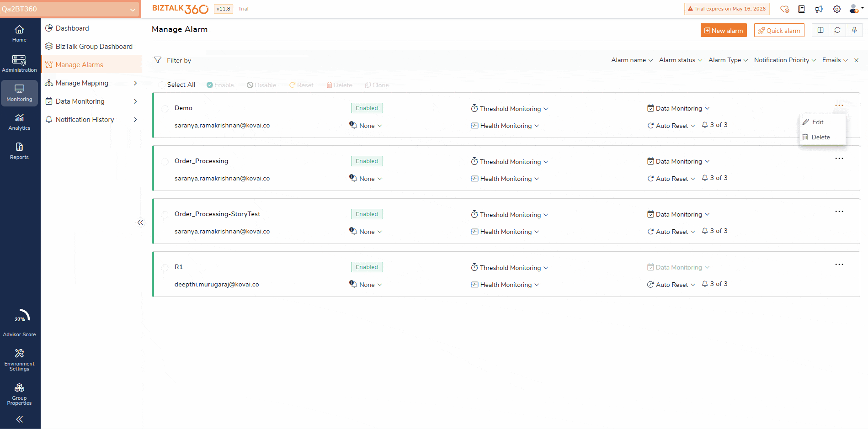Open the announcements megaphone icon

pyautogui.click(x=819, y=9)
